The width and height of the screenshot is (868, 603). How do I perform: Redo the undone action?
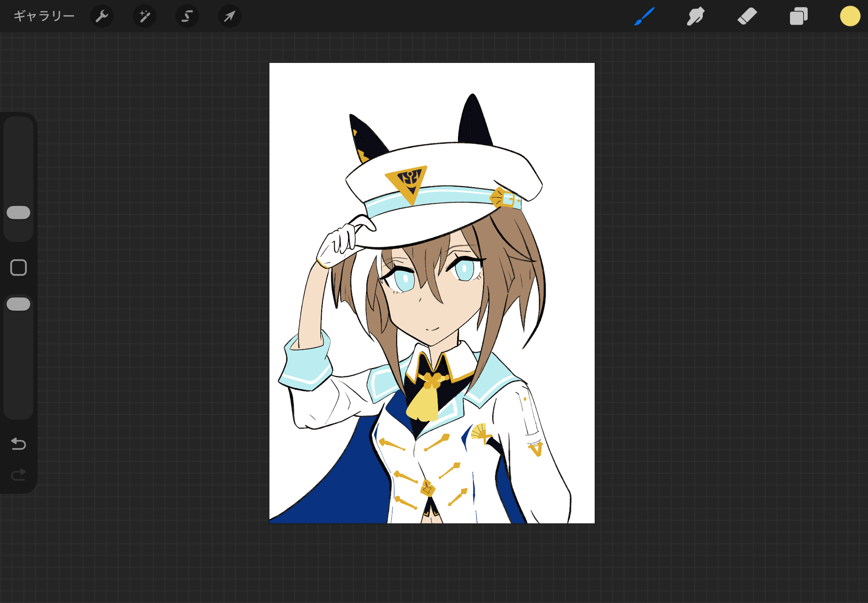pos(18,475)
